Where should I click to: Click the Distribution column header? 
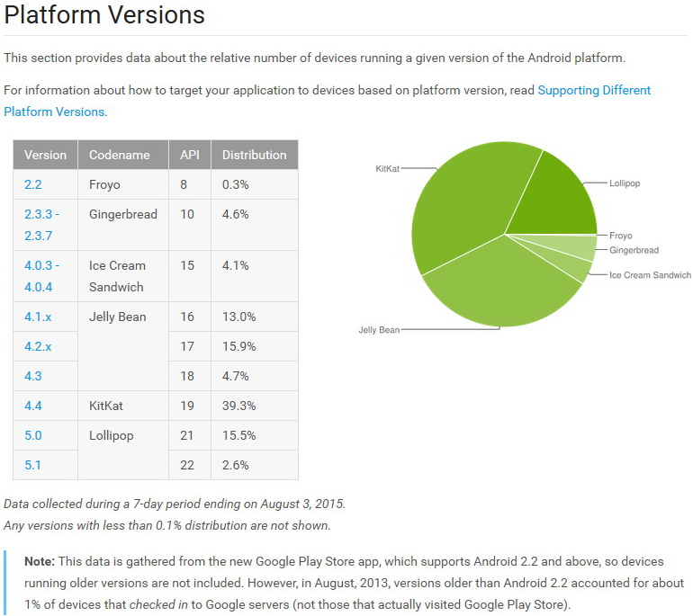(x=254, y=155)
